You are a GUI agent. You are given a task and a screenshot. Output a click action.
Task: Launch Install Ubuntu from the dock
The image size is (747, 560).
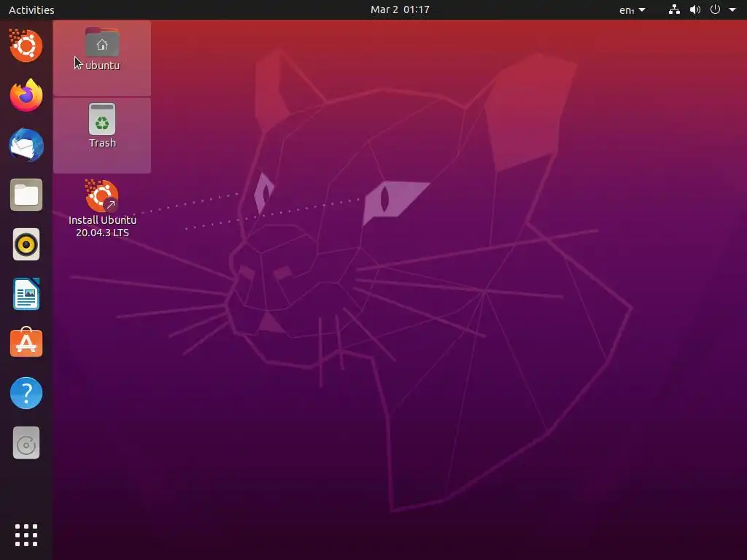[26, 46]
